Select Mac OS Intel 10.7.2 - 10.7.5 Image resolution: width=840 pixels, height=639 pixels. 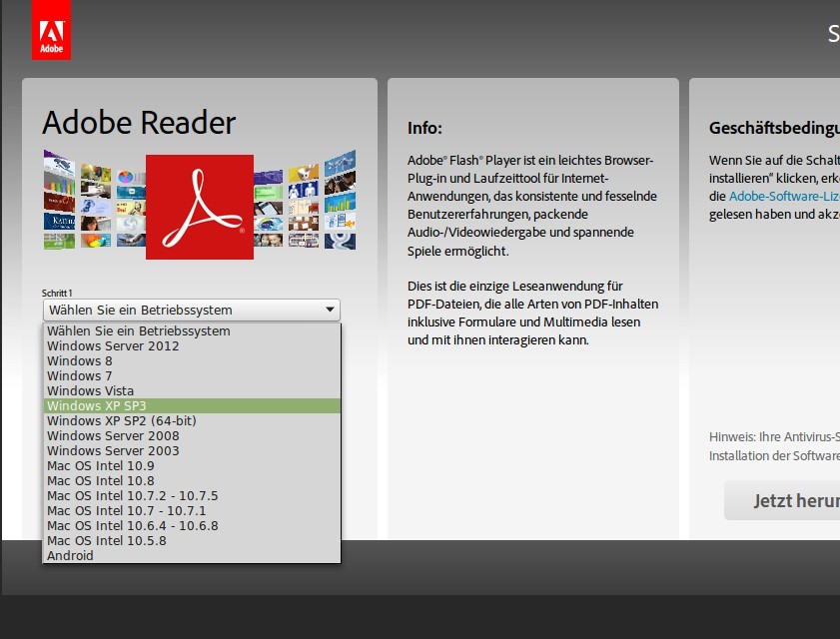point(132,496)
